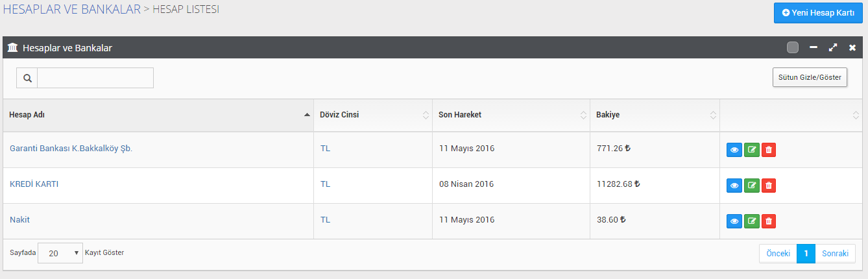Go to Sonraki page
This screenshot has height=279, width=868.
tap(835, 254)
